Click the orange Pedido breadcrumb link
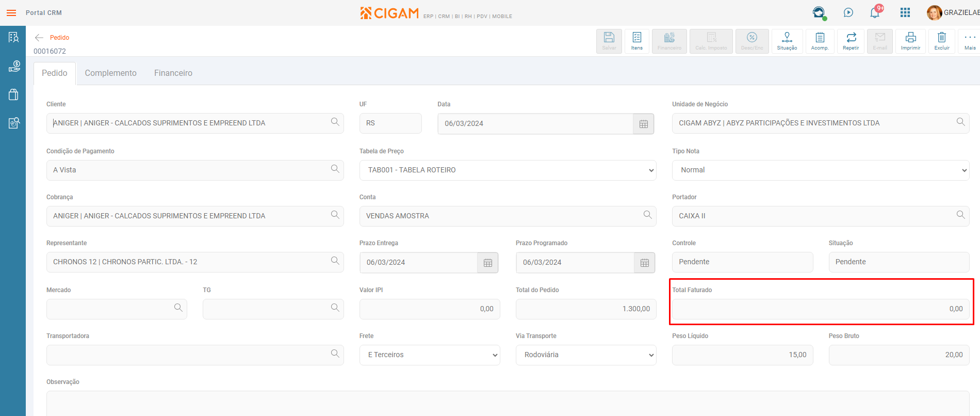The width and height of the screenshot is (980, 416). point(59,38)
